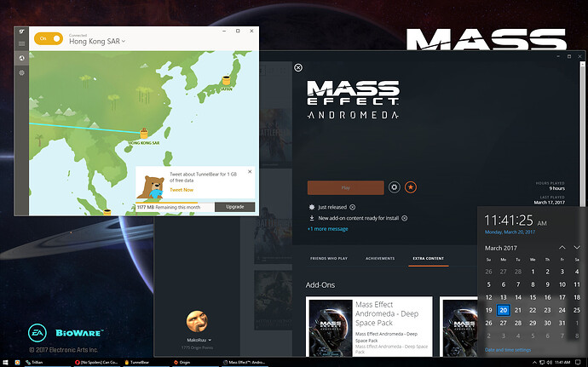Click the March 2017 calendar header
Viewport: 588px width, 367px height.
point(500,248)
